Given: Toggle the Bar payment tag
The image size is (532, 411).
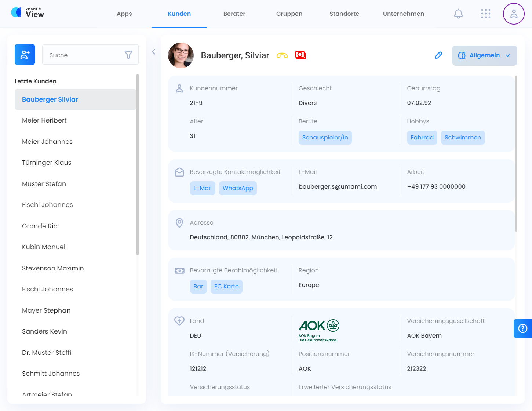Looking at the screenshot, I should click(198, 287).
